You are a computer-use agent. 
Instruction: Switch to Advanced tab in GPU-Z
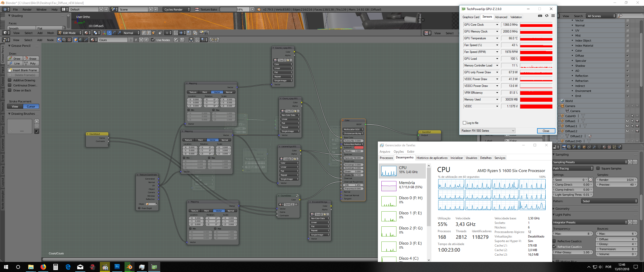click(501, 17)
